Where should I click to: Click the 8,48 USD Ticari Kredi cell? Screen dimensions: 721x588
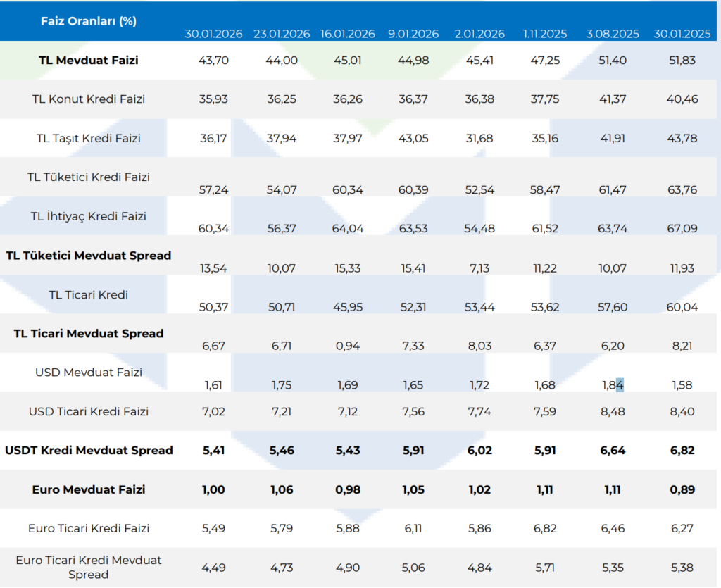pos(613,411)
